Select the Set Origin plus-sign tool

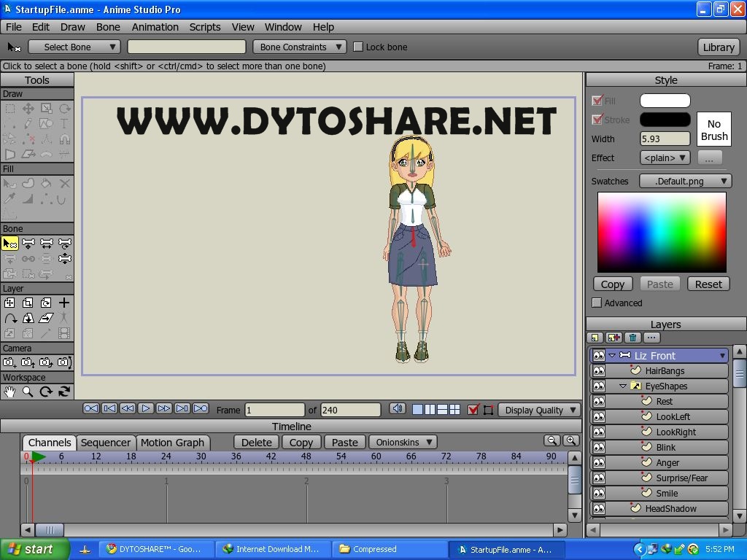point(64,303)
